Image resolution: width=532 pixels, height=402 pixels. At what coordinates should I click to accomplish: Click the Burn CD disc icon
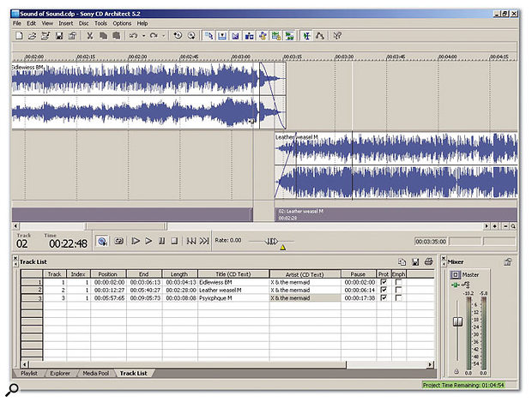pos(178,36)
